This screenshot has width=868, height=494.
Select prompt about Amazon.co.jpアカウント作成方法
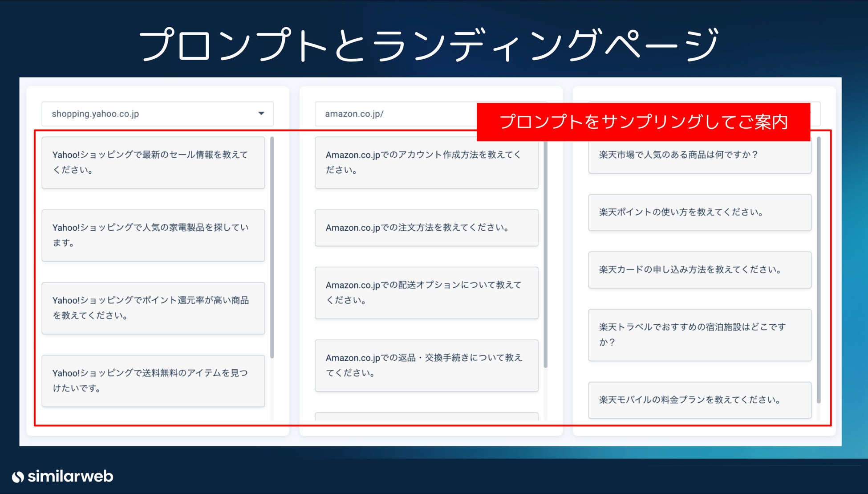pyautogui.click(x=426, y=163)
